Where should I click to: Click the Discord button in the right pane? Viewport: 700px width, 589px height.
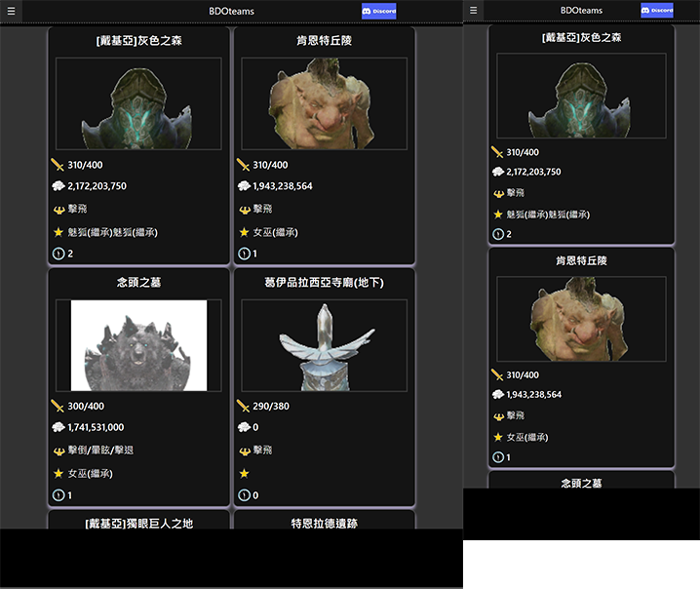tap(656, 11)
